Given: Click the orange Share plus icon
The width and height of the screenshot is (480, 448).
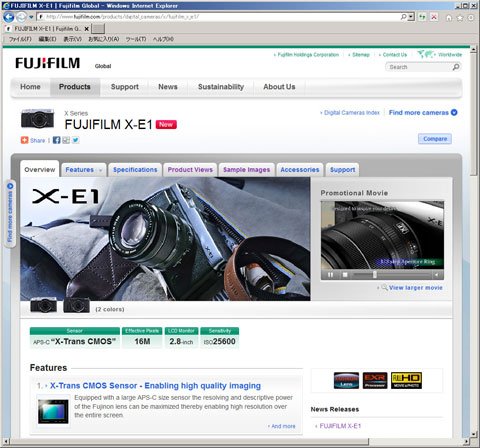Looking at the screenshot, I should [24, 140].
